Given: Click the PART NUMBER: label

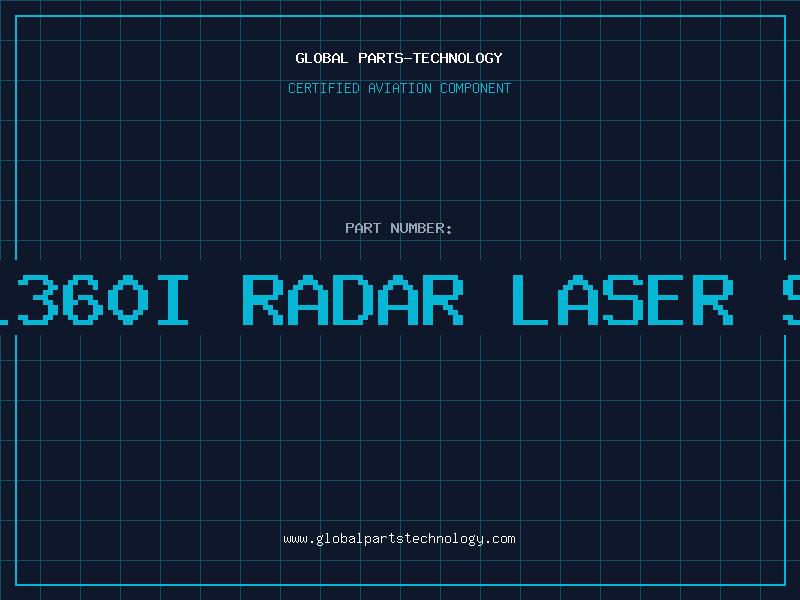Looking at the screenshot, I should tap(398, 228).
